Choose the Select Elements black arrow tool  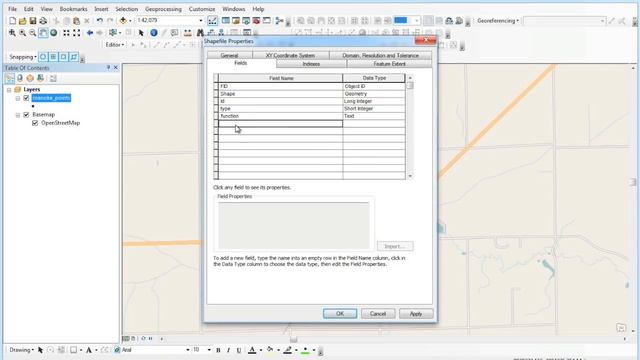(x=141, y=33)
